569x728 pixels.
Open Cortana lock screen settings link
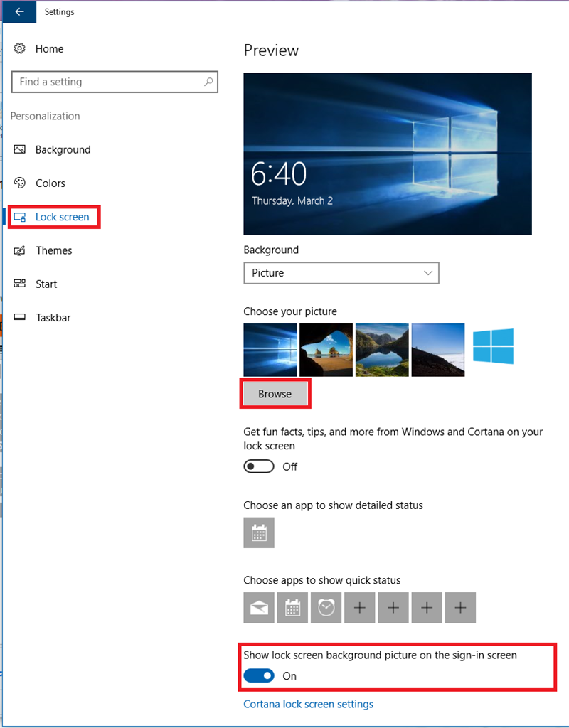308,704
